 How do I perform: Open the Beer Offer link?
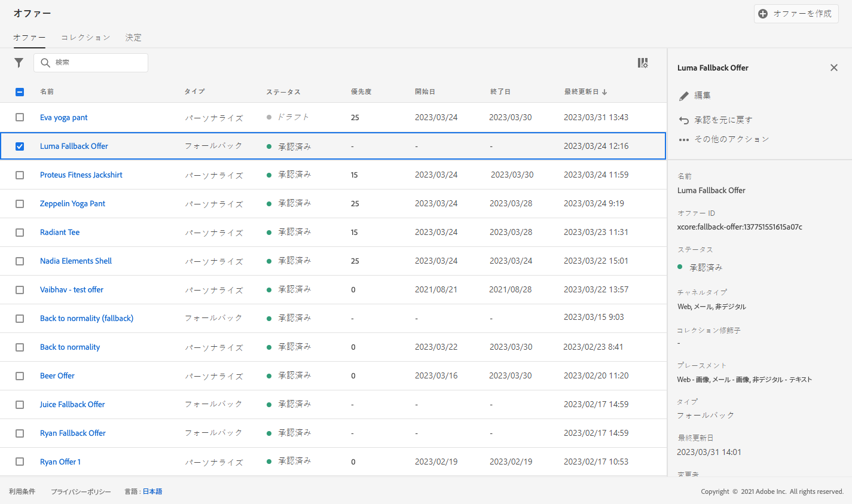(57, 376)
